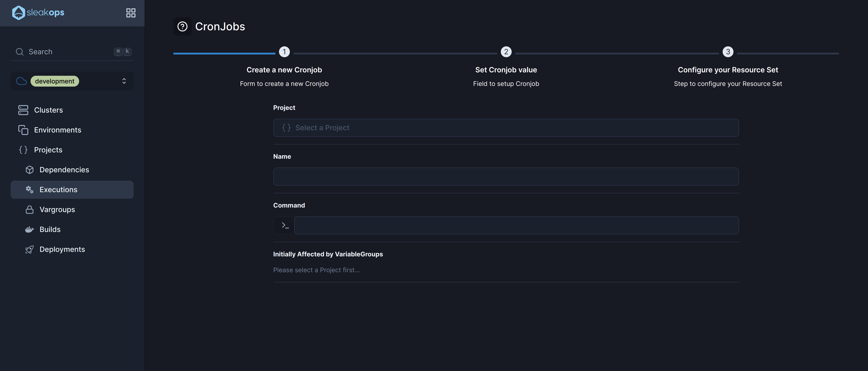Click the Vargroups lock icon

pos(30,210)
